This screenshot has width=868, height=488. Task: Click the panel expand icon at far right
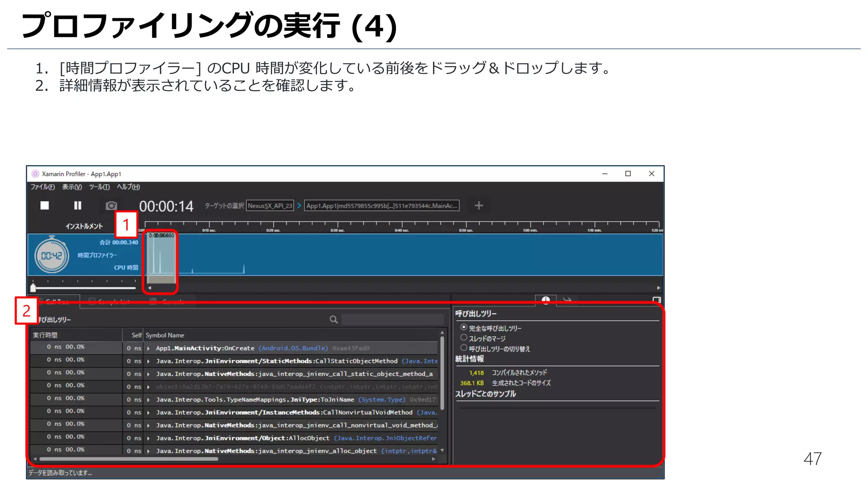coord(657,299)
